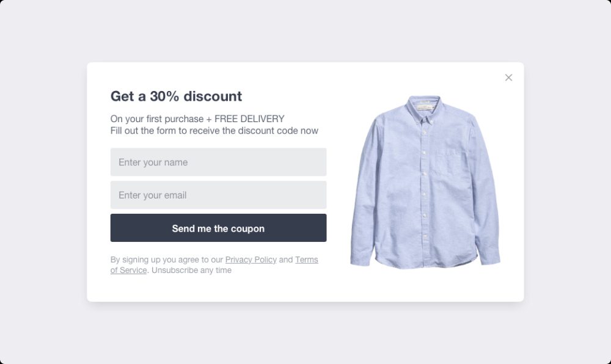The height and width of the screenshot is (364, 611).
Task: Click the 'Get a 30% discount' heading
Action: (x=176, y=96)
